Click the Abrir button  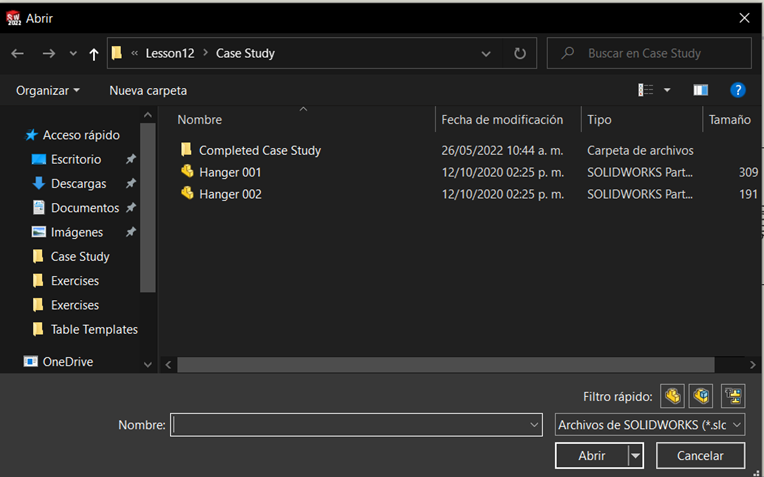coord(592,456)
